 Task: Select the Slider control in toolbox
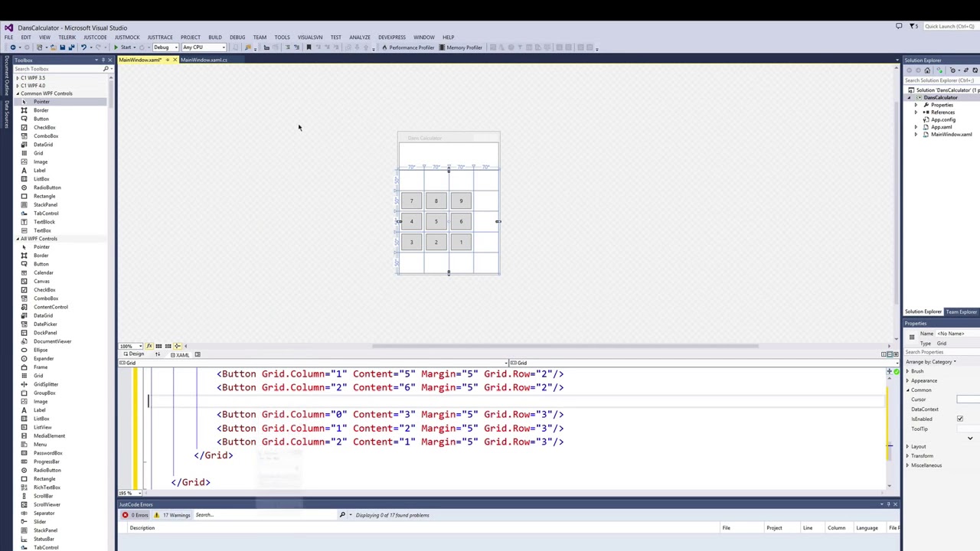click(x=40, y=522)
